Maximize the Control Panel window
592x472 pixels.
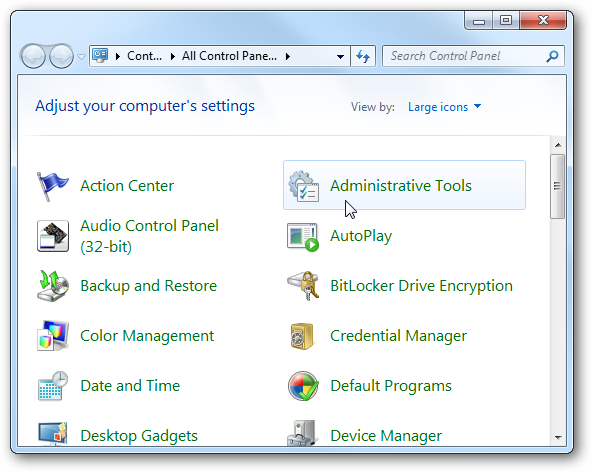click(x=506, y=20)
